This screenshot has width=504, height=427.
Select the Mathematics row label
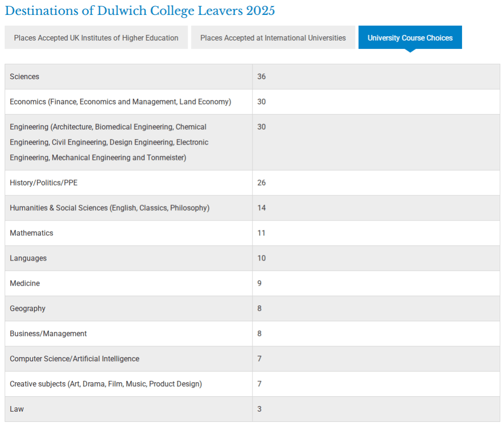(x=32, y=233)
